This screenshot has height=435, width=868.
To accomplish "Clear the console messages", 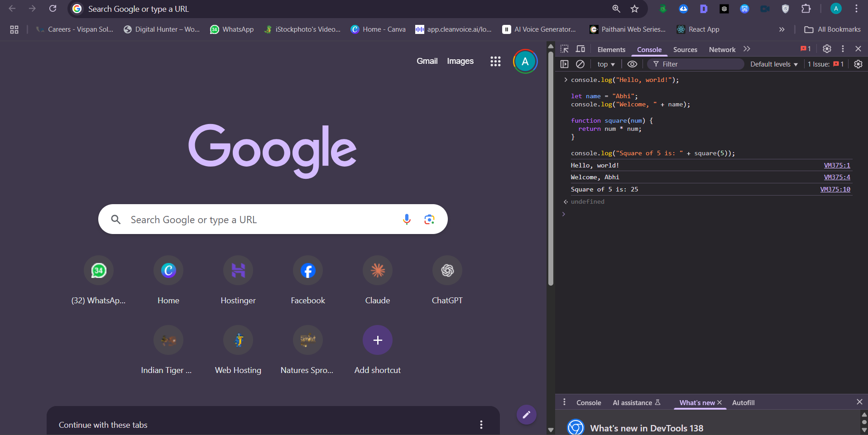I will click(x=581, y=64).
